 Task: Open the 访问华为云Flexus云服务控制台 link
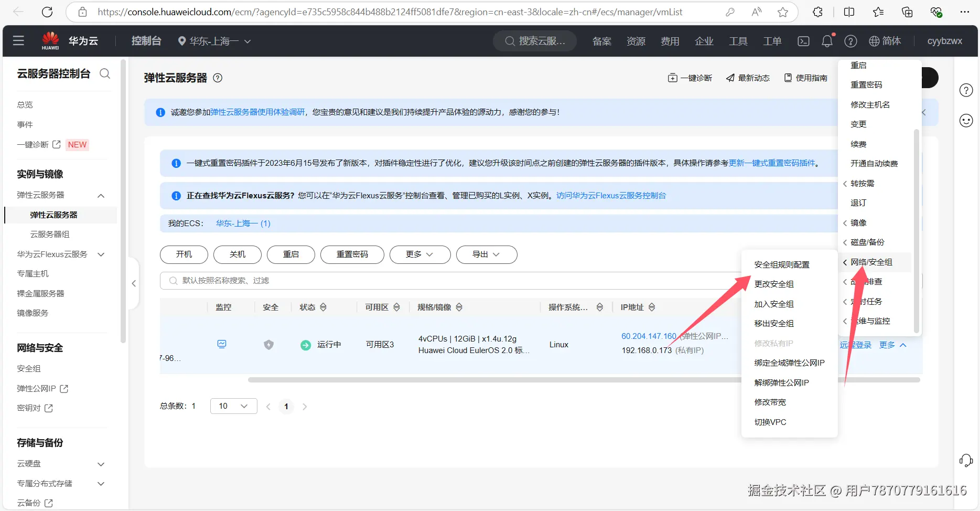click(611, 196)
